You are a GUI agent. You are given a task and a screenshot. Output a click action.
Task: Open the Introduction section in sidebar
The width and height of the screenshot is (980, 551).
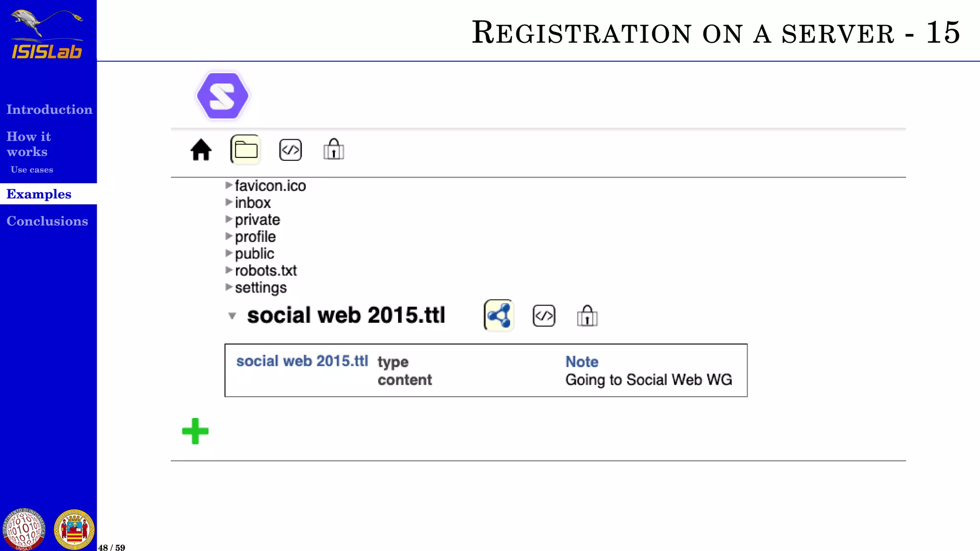[x=49, y=110]
